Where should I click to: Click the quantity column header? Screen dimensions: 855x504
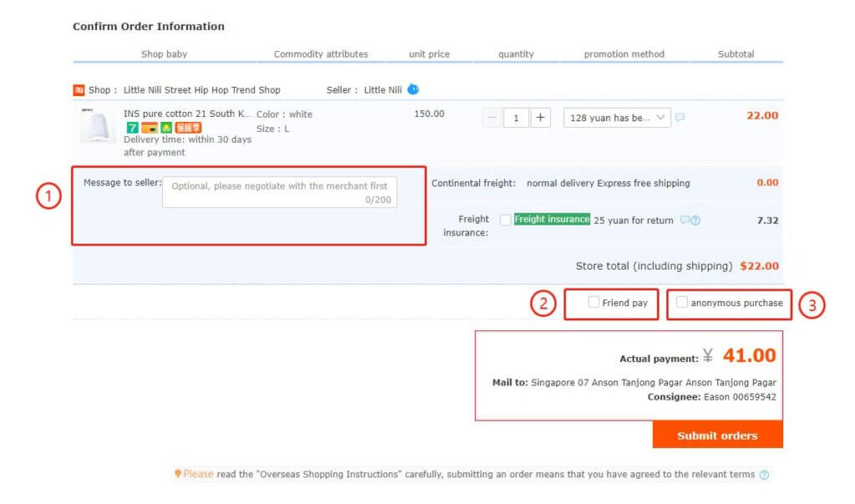click(516, 54)
